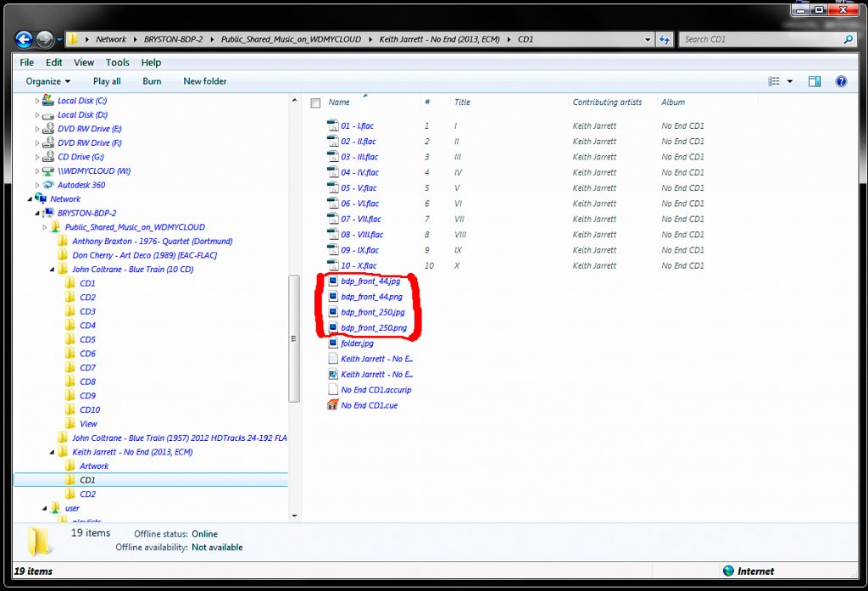Open the Edit menu
This screenshot has height=591, width=868.
(x=53, y=63)
